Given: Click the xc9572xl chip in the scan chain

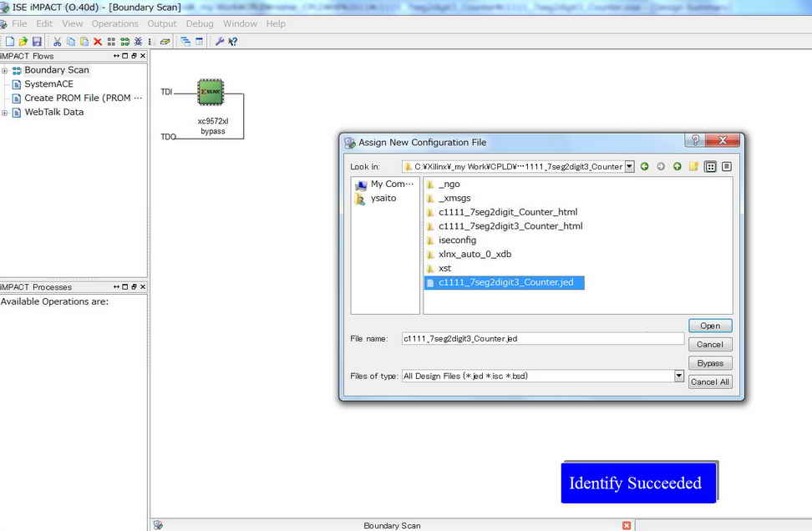Looking at the screenshot, I should (211, 92).
